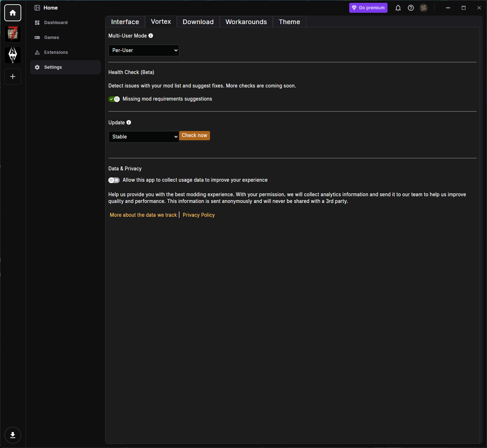Click the Data & Privacy heading
Image resolution: width=487 pixels, height=448 pixels.
[x=125, y=169]
